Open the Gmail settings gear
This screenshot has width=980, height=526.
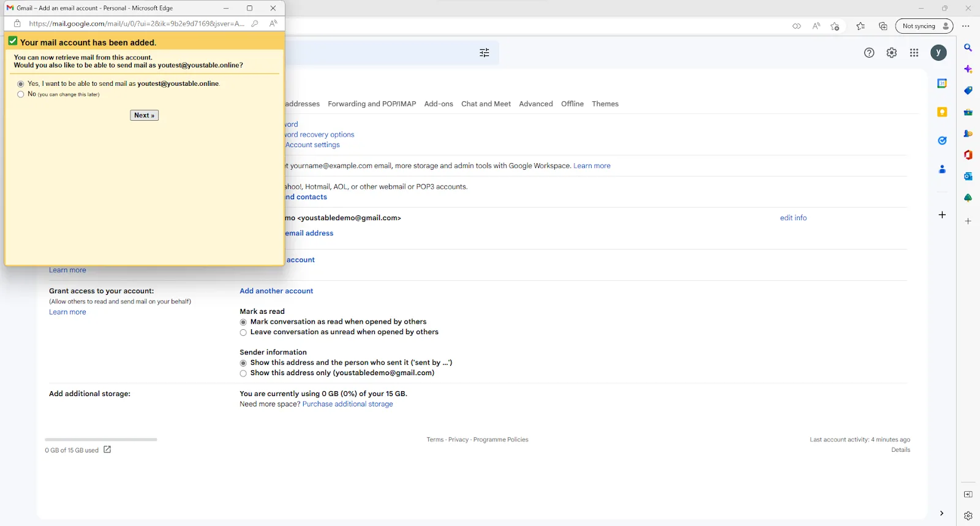(892, 53)
